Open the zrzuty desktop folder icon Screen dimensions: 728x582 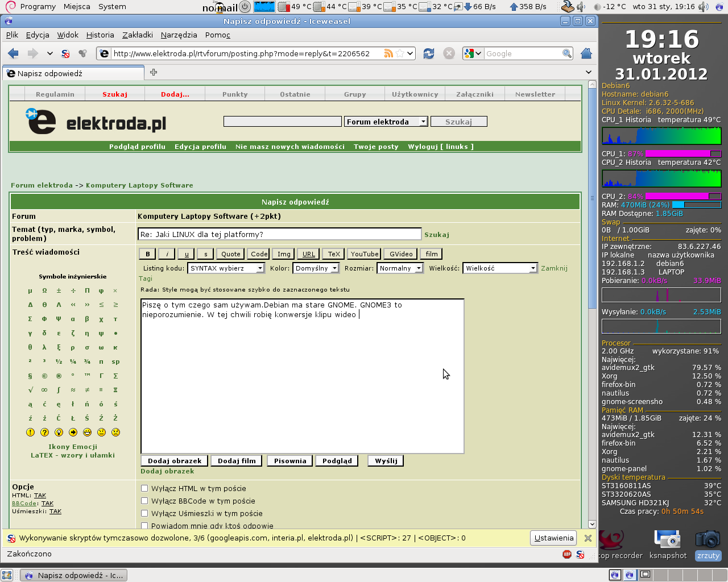tap(708, 544)
